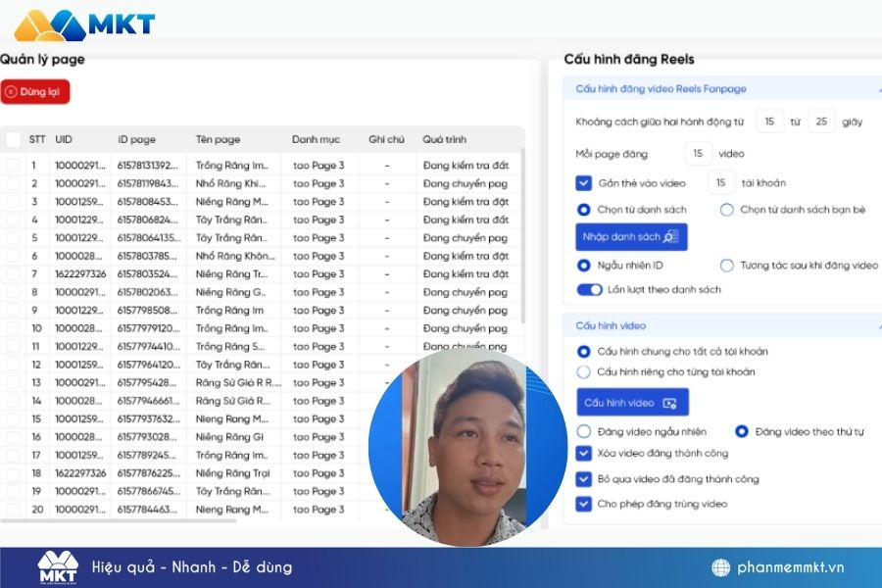Uncheck Gắn thẻ vào video checkbox
This screenshot has height=588, width=882.
coord(583,183)
